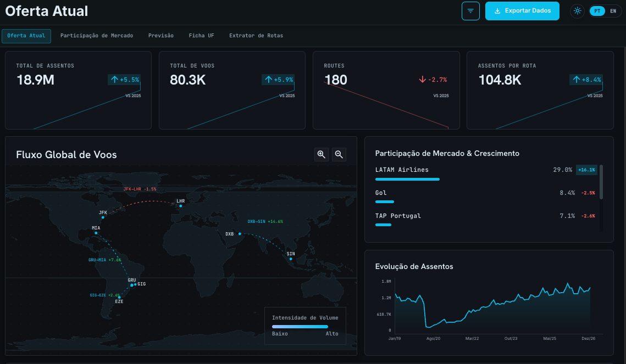Toggle light theme with sun icon
The image size is (626, 364).
[x=577, y=11]
